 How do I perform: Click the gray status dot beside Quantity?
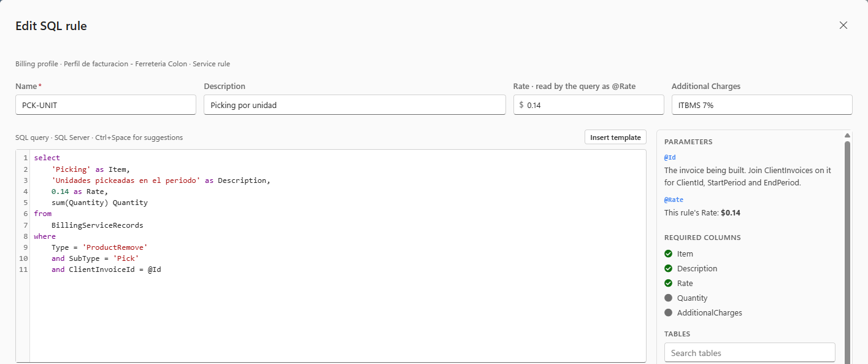click(x=669, y=298)
